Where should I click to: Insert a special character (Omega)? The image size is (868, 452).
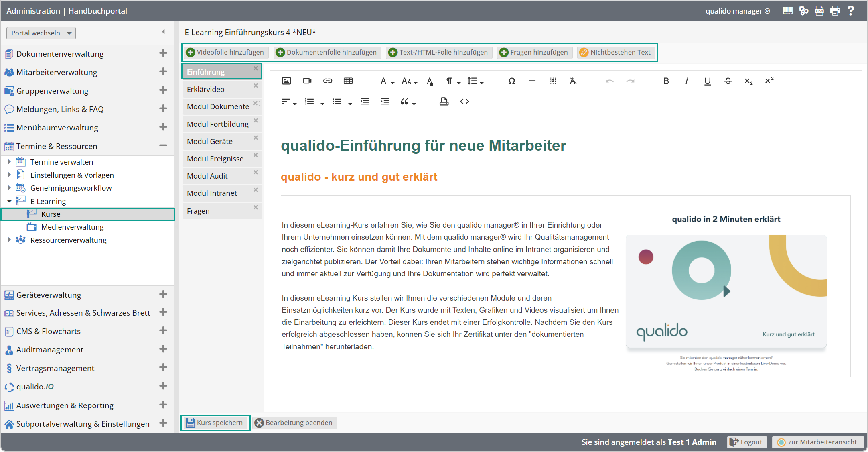coord(512,81)
